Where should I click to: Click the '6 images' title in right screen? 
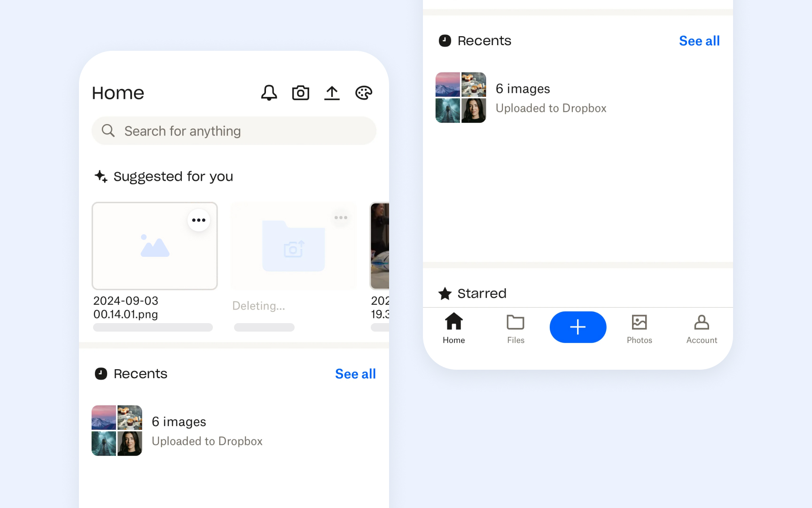point(523,89)
